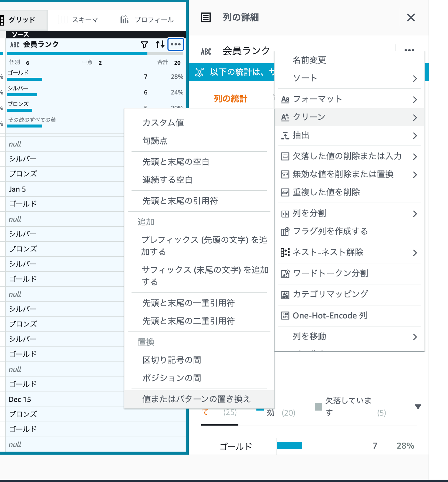
Task: Close the 列の詳細 panel
Action: pyautogui.click(x=411, y=17)
